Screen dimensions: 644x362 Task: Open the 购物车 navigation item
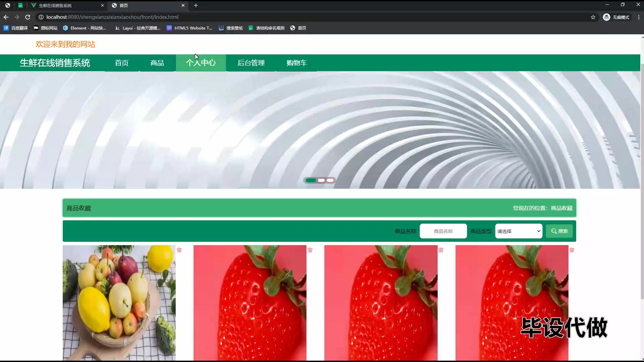tap(297, 63)
